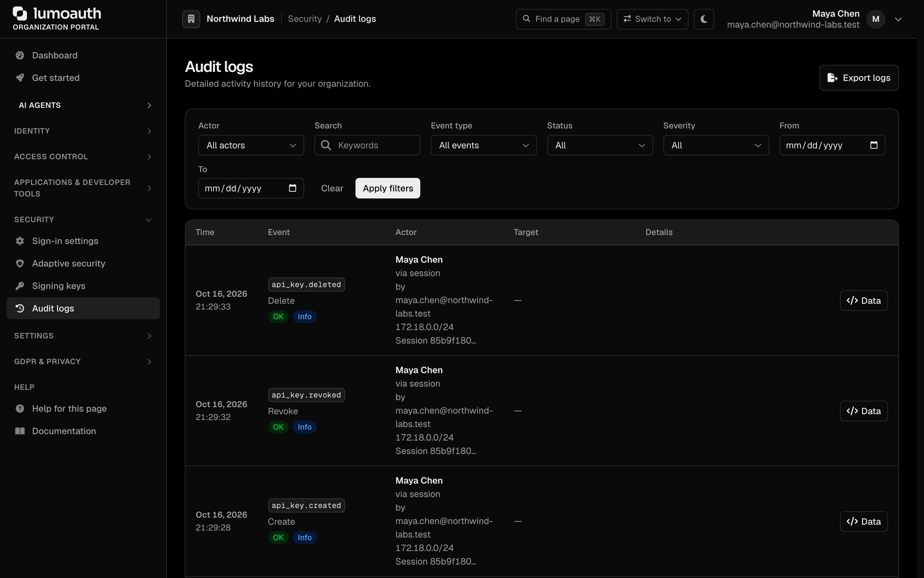Click the Maya Chen avatar
The width and height of the screenshot is (924, 578).
tap(876, 19)
